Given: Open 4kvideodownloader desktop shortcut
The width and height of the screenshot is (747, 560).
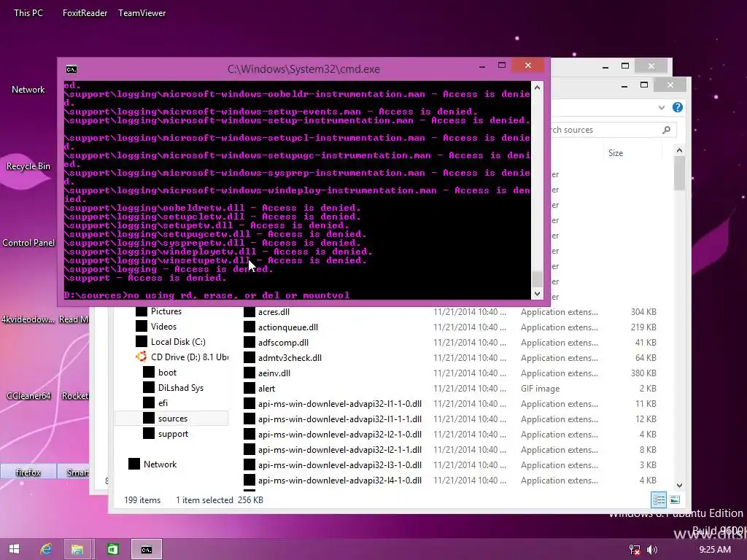Looking at the screenshot, I should (x=28, y=319).
